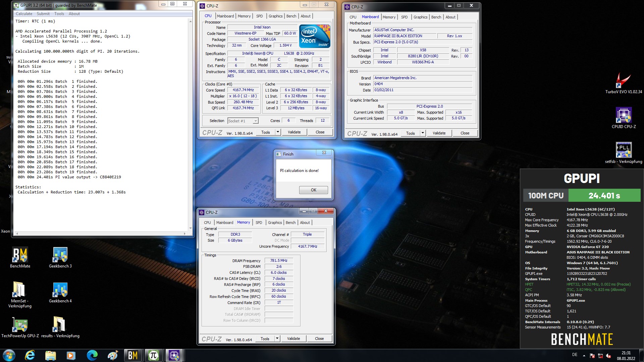Open About menu in GPUPI
The width and height of the screenshot is (644, 362).
pos(74,14)
